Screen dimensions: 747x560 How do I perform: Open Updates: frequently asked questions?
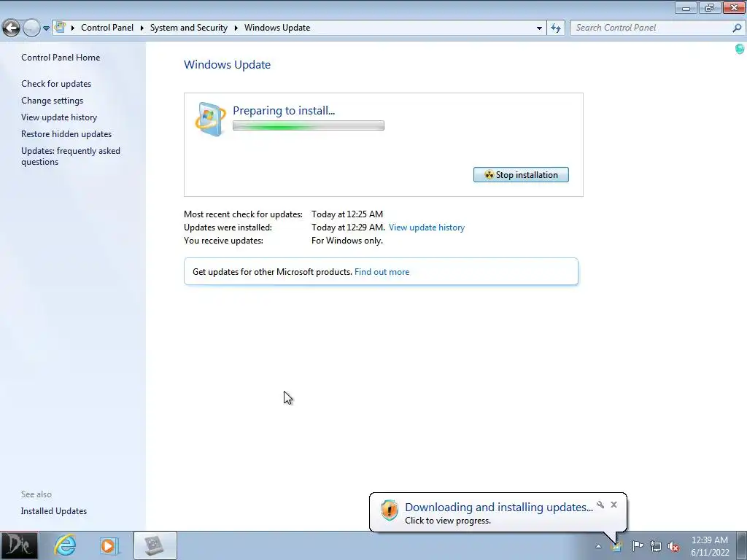coord(71,156)
